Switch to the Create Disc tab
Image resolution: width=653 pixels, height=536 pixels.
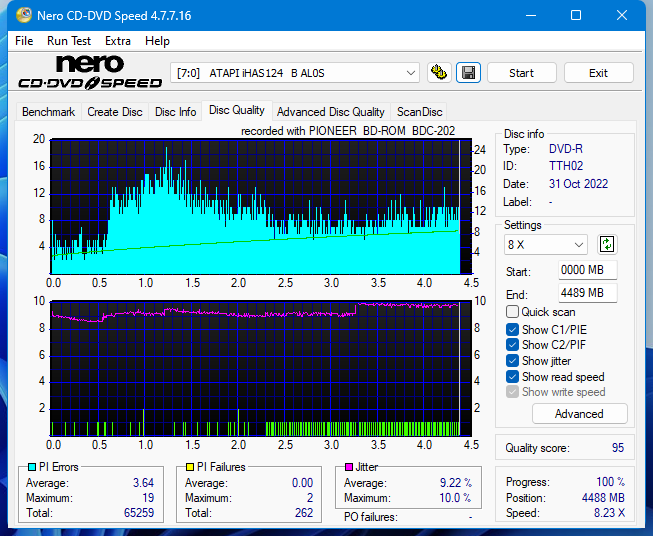[115, 112]
